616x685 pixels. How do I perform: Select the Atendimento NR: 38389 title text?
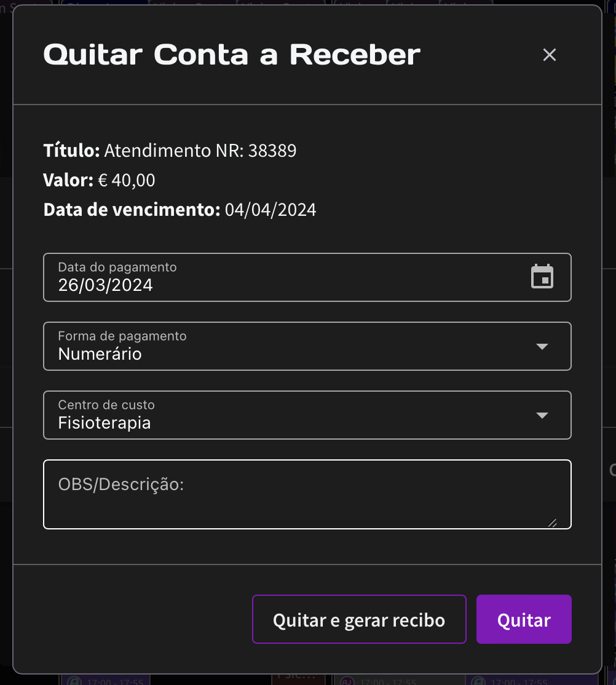point(200,150)
